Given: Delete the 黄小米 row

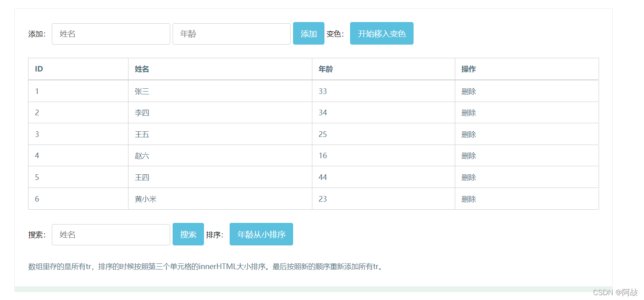Looking at the screenshot, I should 469,199.
